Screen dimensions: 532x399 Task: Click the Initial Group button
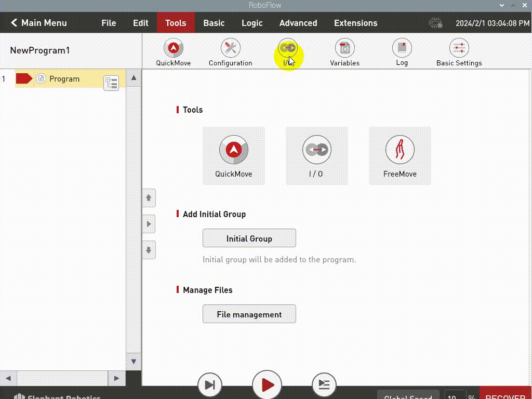249,238
